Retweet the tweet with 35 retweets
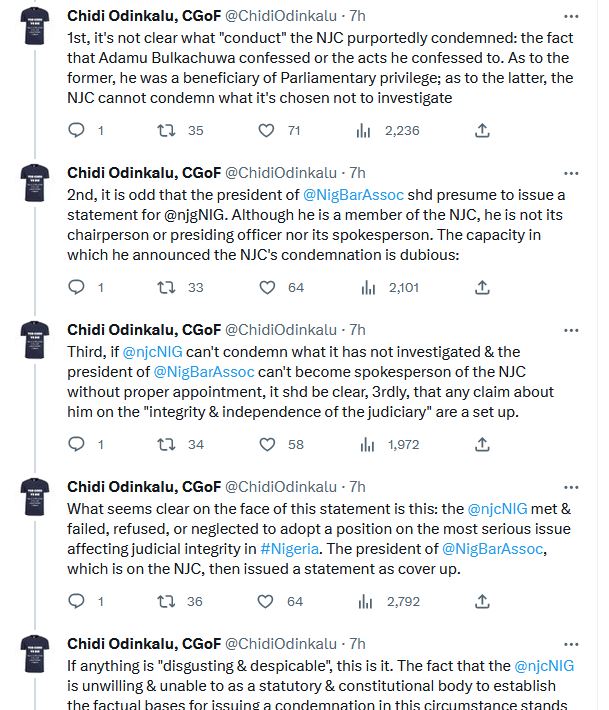This screenshot has width=609, height=710. tap(172, 130)
